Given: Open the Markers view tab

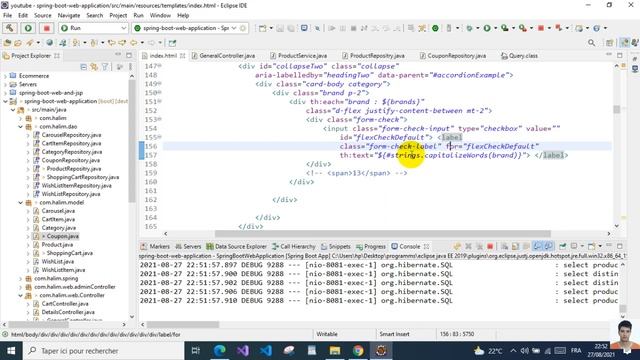Looking at the screenshot, I should [x=159, y=247].
